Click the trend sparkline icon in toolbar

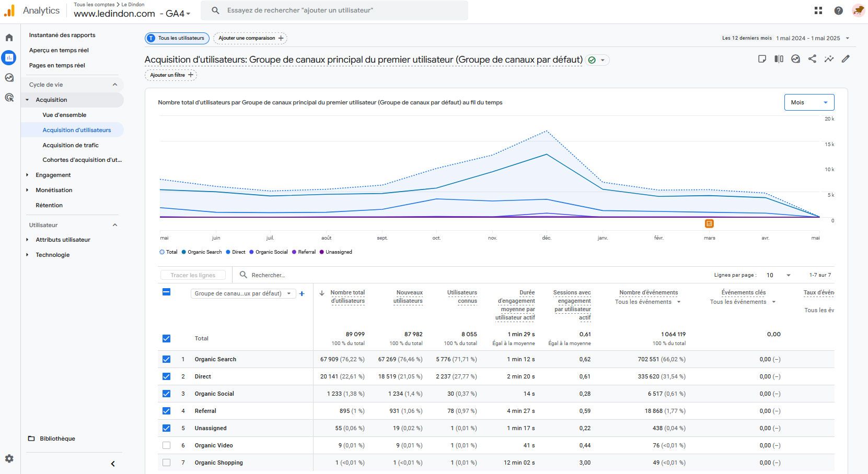[x=829, y=59]
